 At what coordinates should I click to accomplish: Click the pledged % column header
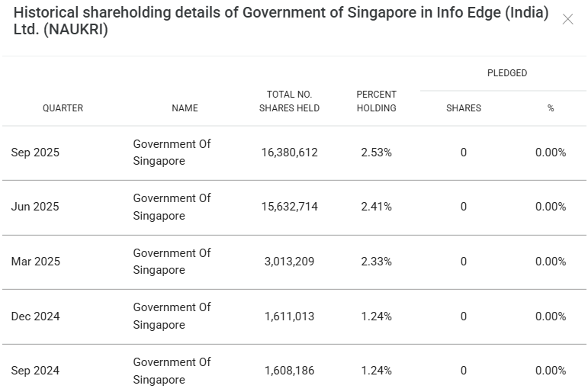(x=551, y=108)
